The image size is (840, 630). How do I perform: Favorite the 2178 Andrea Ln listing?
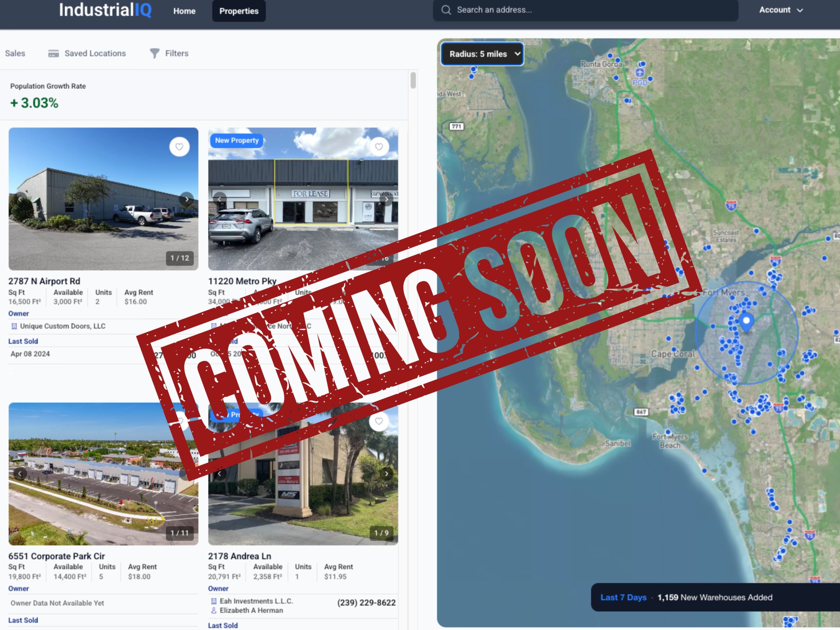(x=379, y=422)
